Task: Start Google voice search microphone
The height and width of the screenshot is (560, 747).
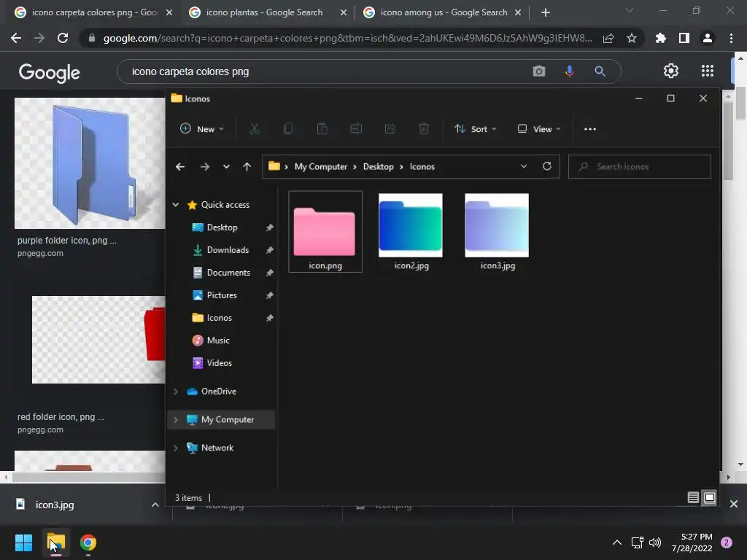Action: [x=569, y=71]
